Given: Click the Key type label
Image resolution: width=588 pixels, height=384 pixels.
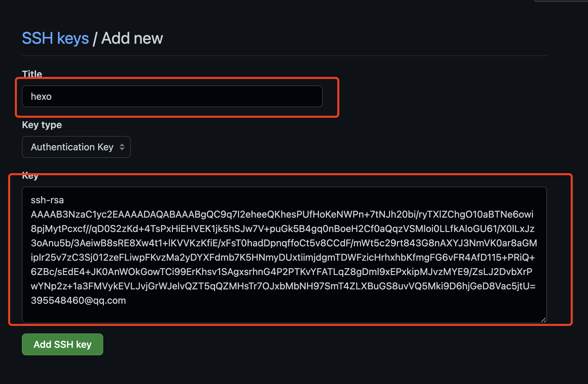Looking at the screenshot, I should click(42, 125).
